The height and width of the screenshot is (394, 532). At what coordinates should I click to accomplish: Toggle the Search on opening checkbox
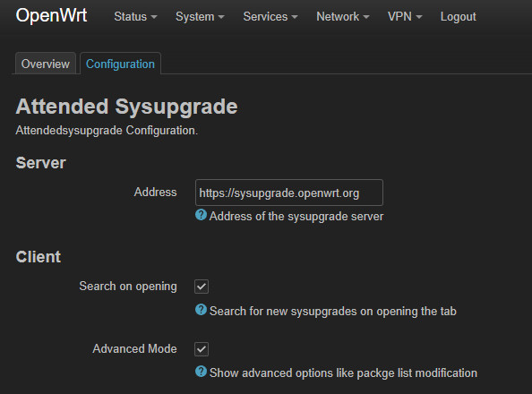(x=202, y=287)
